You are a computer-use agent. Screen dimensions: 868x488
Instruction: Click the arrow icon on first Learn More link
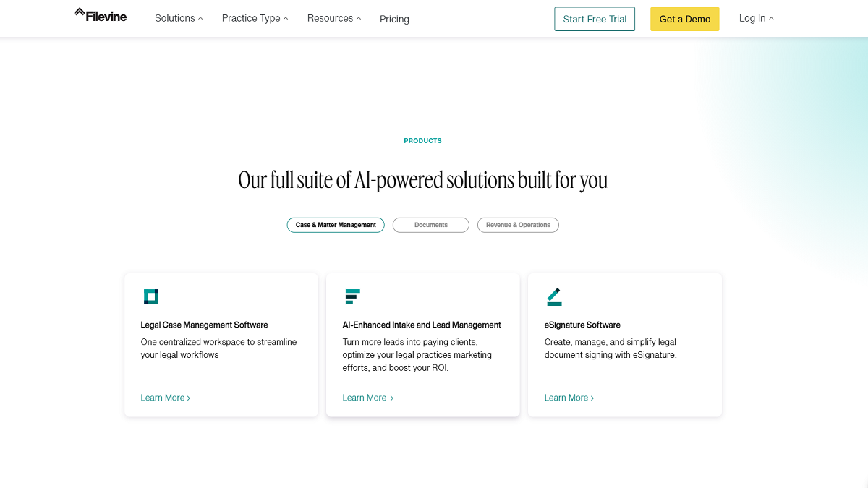(x=188, y=398)
